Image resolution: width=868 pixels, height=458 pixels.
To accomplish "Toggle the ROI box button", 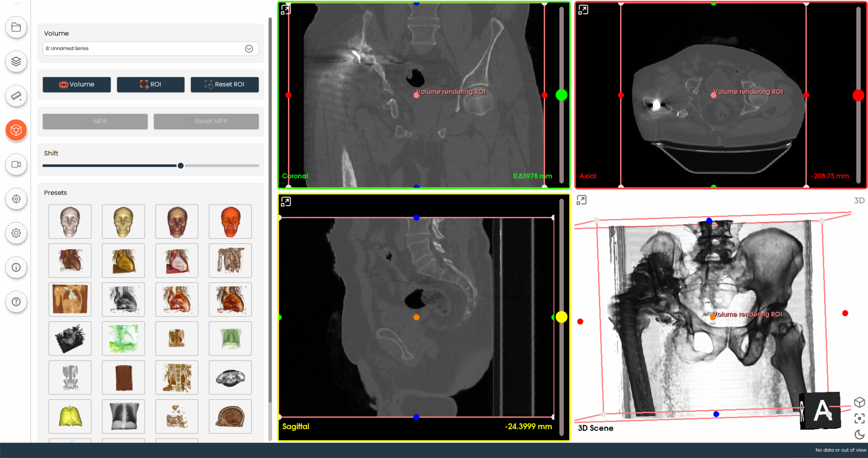I will (150, 84).
